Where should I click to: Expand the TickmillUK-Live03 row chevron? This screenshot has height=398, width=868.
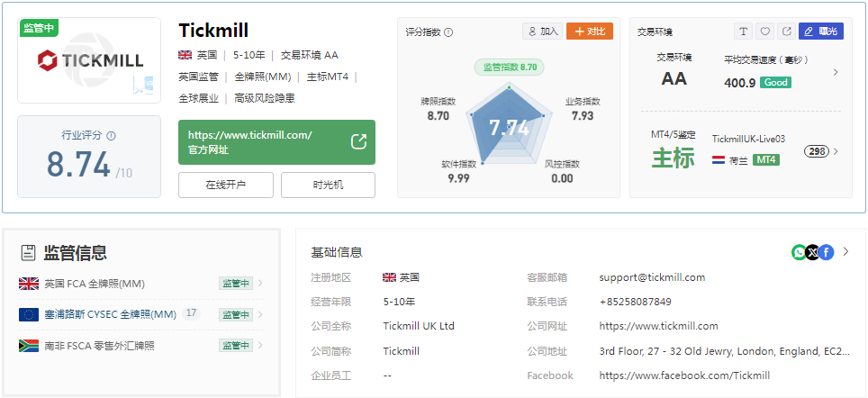[x=836, y=151]
